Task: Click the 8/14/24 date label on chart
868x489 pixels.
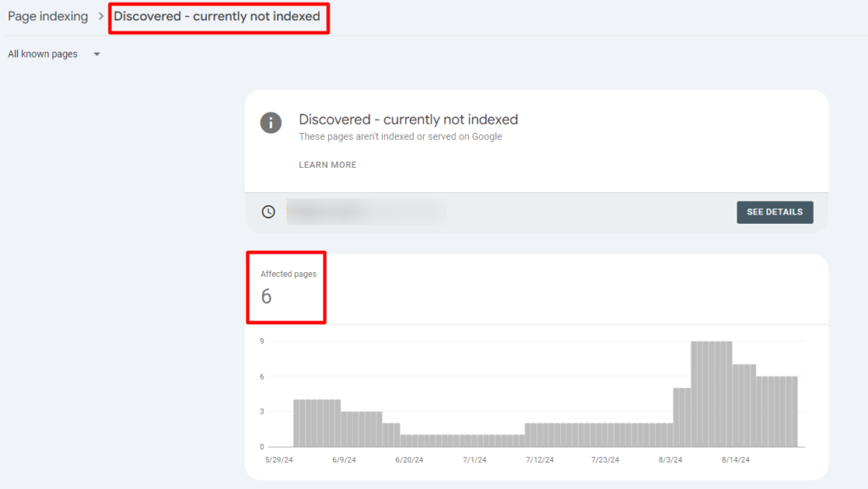Action: (x=736, y=459)
